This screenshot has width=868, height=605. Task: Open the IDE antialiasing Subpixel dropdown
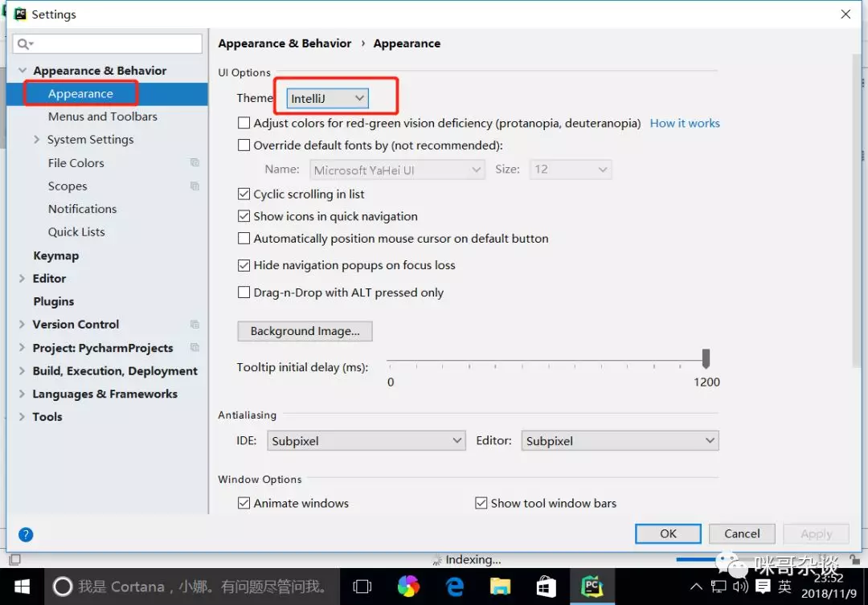click(366, 440)
